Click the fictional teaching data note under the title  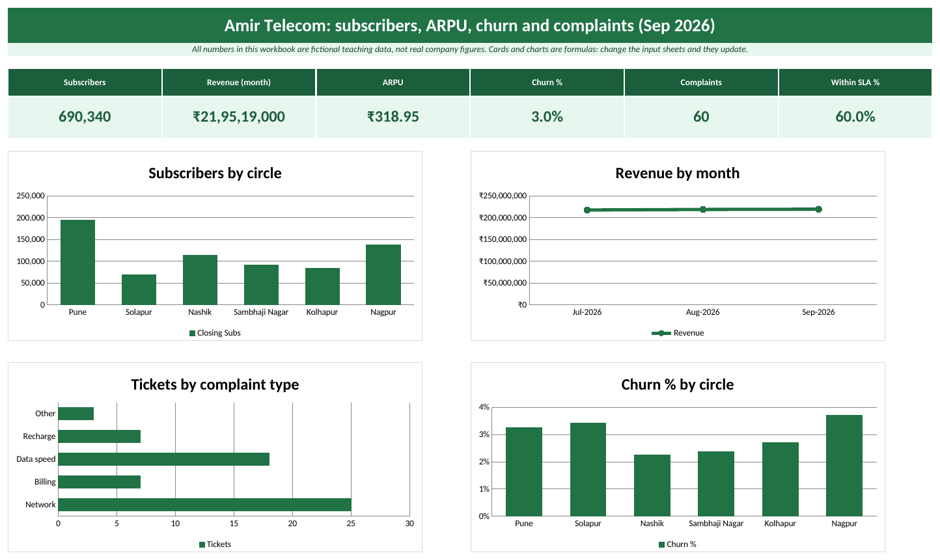pyautogui.click(x=469, y=49)
